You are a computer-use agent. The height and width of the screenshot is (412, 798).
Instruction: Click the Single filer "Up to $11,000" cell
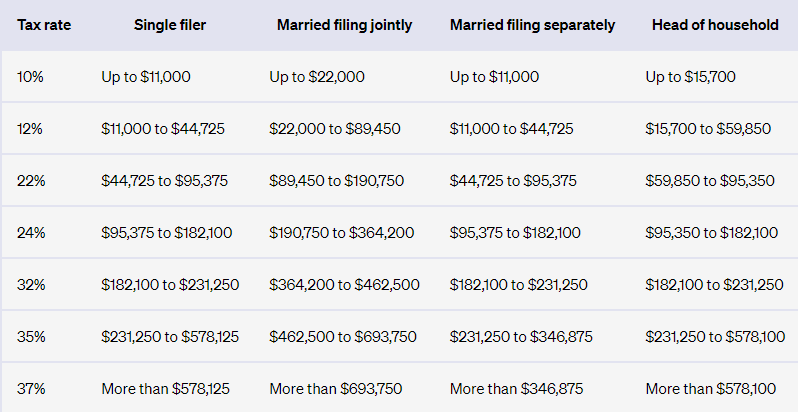pos(146,76)
